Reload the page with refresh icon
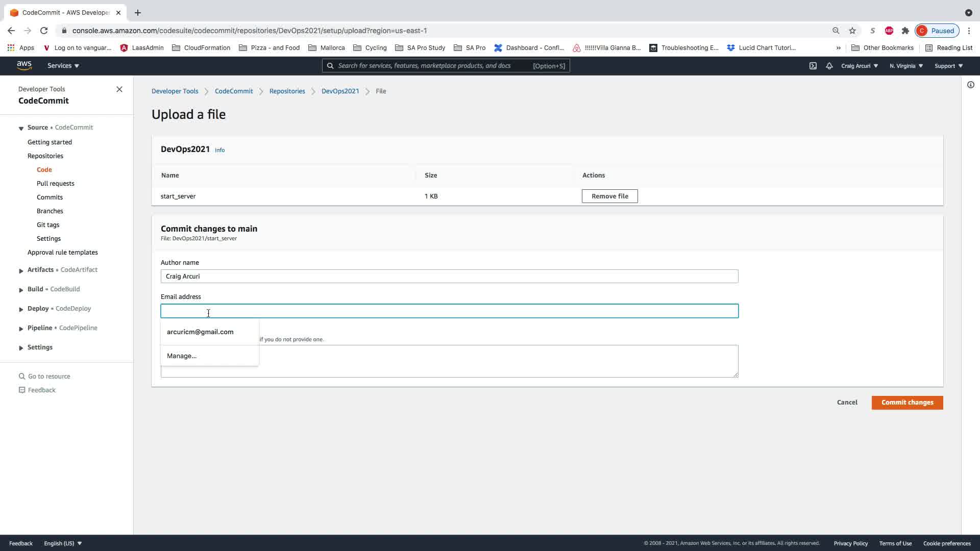 44,31
